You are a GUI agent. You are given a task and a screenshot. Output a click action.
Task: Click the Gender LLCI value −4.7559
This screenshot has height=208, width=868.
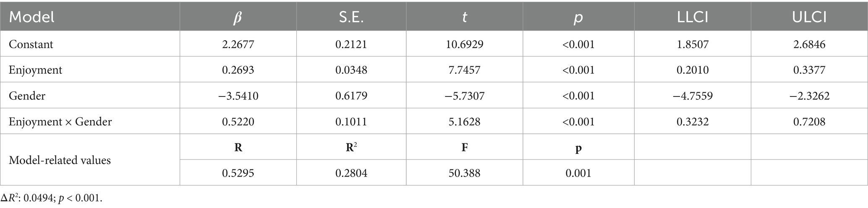tap(692, 96)
